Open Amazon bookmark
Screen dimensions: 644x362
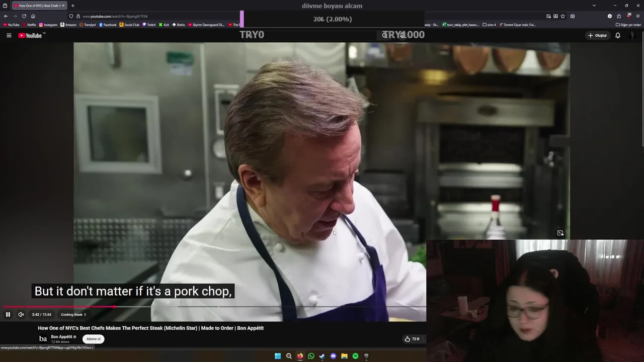tap(68, 25)
